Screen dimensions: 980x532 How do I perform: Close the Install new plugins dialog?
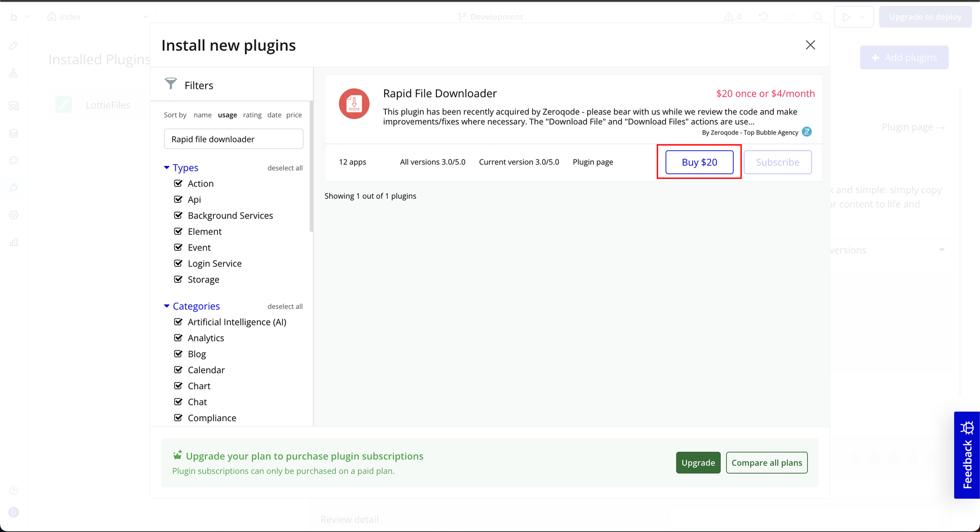click(810, 45)
